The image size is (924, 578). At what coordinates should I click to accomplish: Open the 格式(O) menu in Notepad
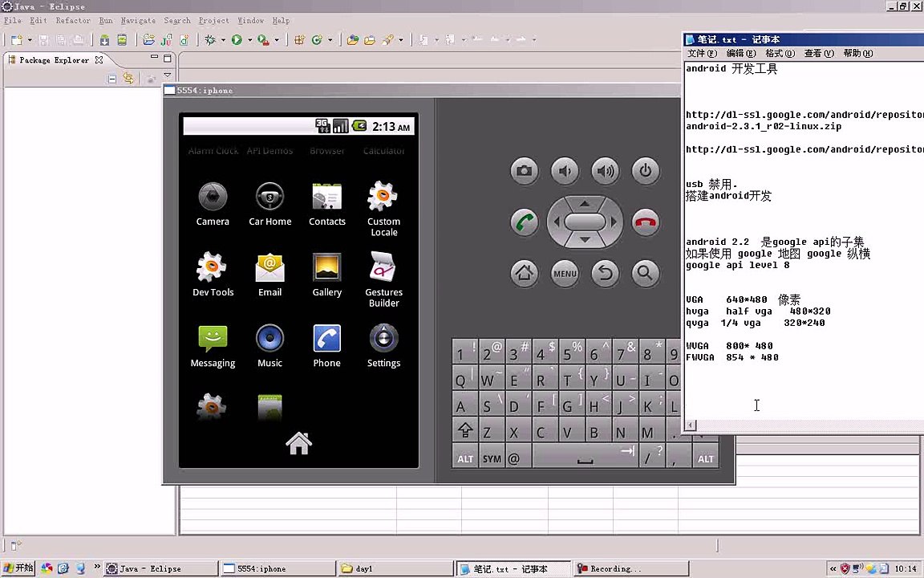780,54
